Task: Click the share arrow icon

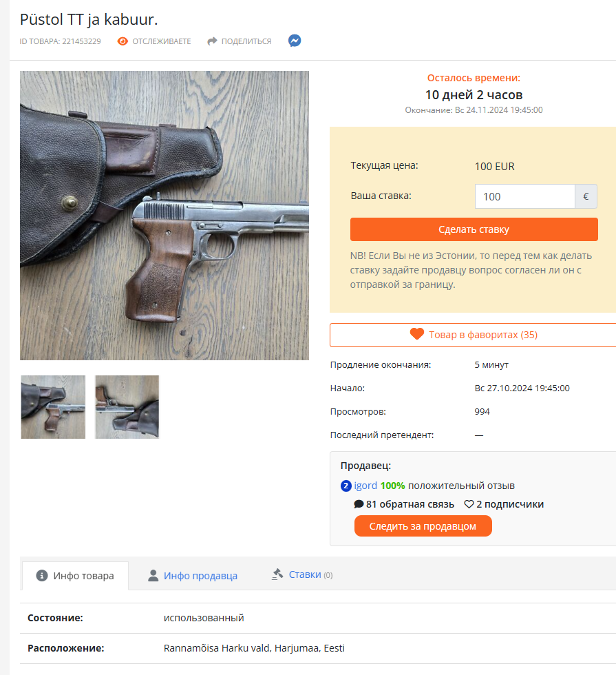Action: [x=213, y=41]
